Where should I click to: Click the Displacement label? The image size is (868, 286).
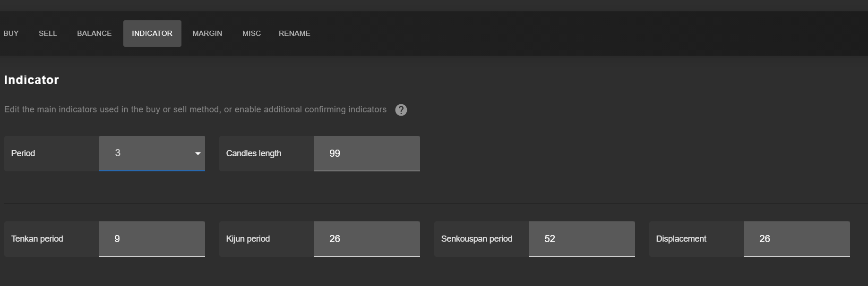click(681, 239)
